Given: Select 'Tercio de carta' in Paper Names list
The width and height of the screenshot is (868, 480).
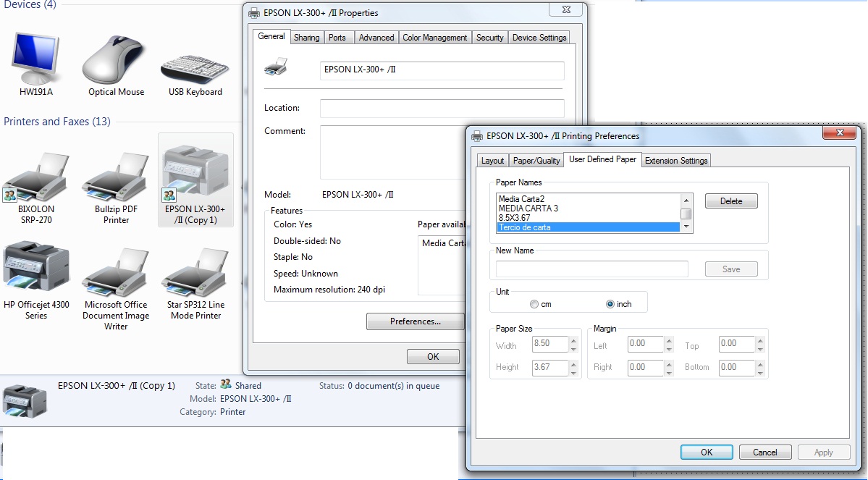Looking at the screenshot, I should coord(589,227).
